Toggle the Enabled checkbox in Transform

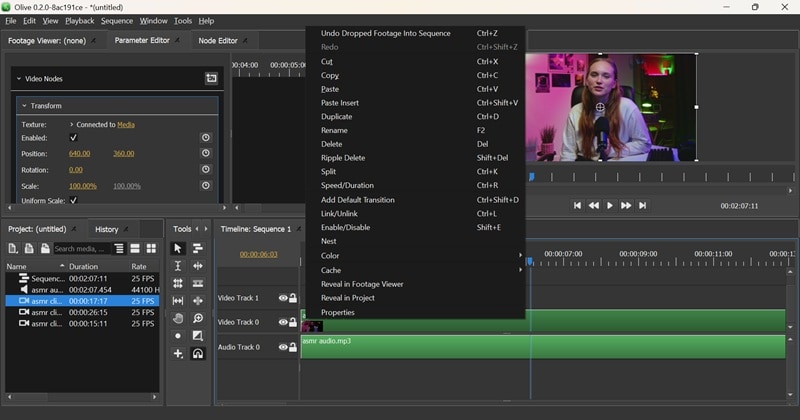[x=73, y=138]
